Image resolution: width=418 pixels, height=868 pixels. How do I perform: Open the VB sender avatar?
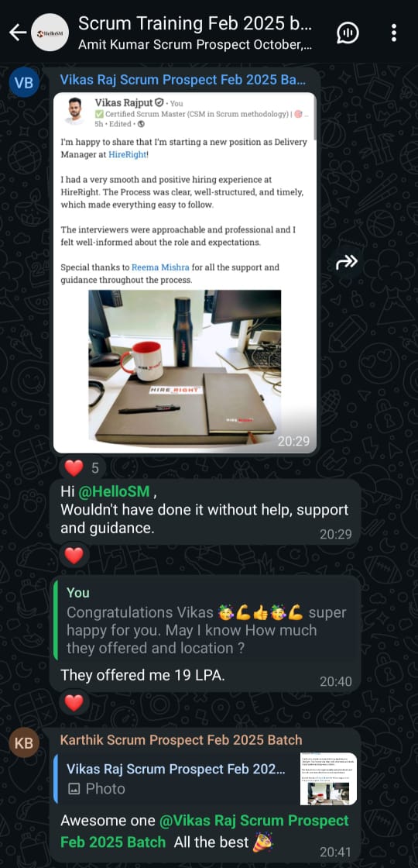pyautogui.click(x=24, y=82)
